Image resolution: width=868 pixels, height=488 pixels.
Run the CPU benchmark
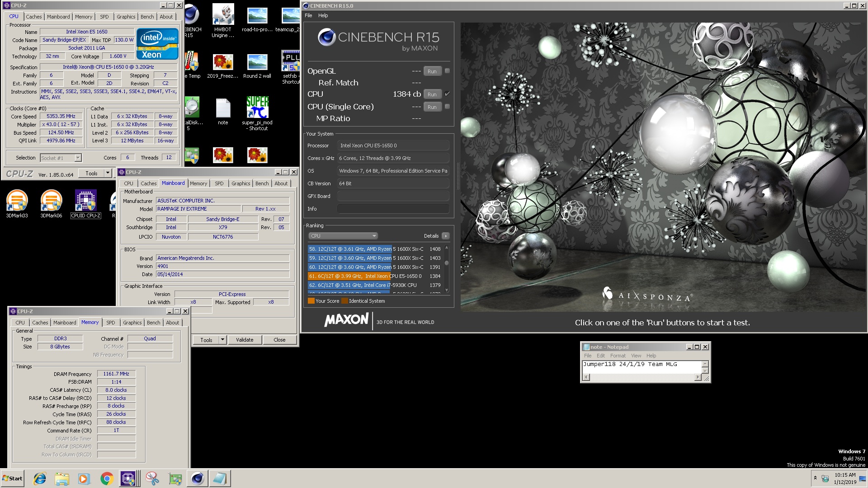tap(432, 94)
